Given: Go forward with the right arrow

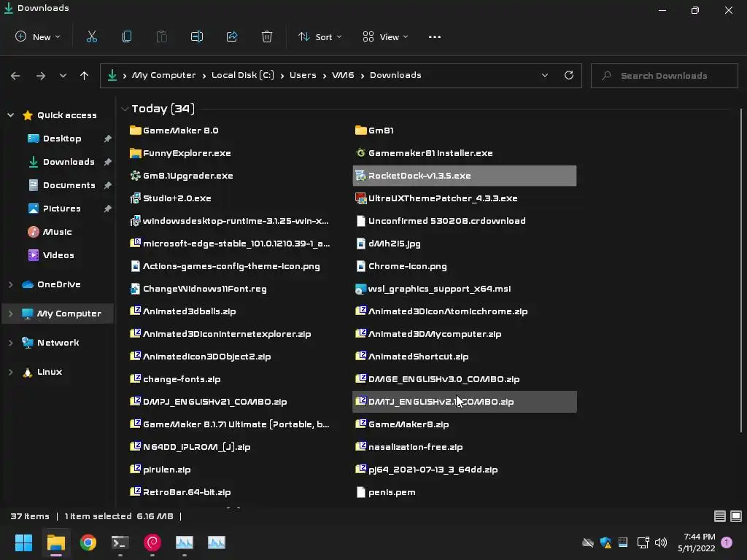Looking at the screenshot, I should coord(41,76).
